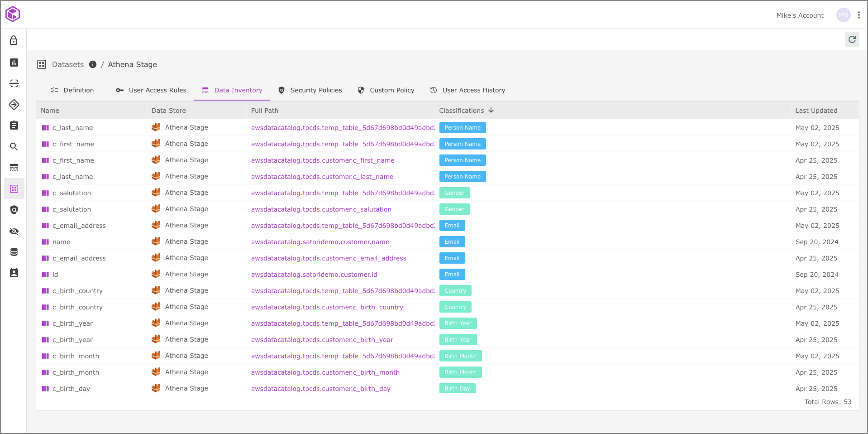The width and height of the screenshot is (868, 434).
Task: Open the clipboard sidebar icon
Action: pos(14,125)
